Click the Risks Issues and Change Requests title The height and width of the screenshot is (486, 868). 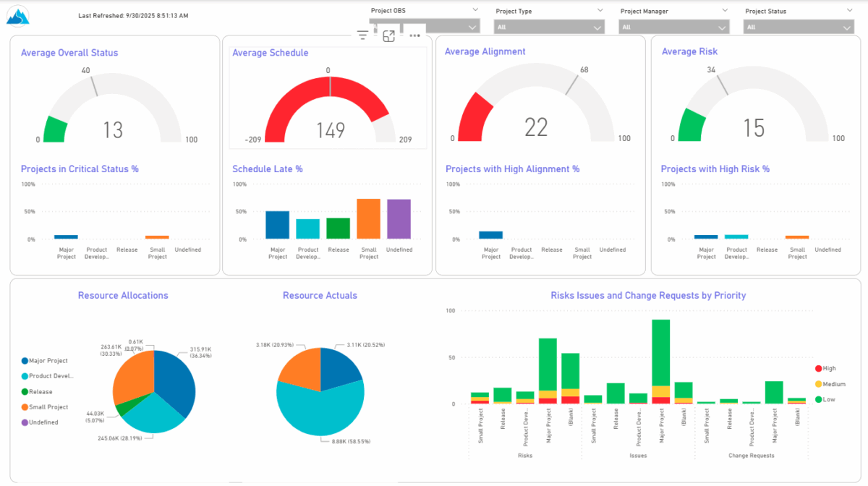(x=647, y=295)
